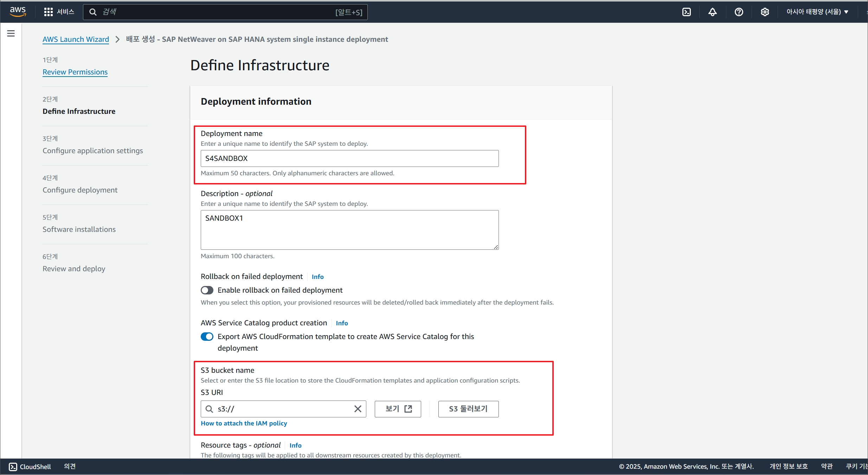Screen dimensions: 868x475
Task: Open How to attach the IAM policy link
Action: tap(244, 423)
